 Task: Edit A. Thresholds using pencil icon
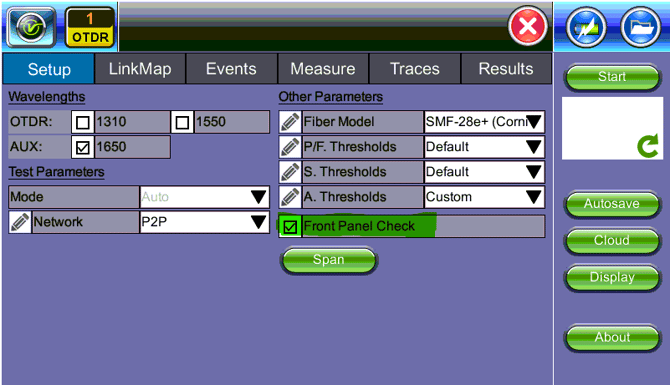(x=290, y=197)
